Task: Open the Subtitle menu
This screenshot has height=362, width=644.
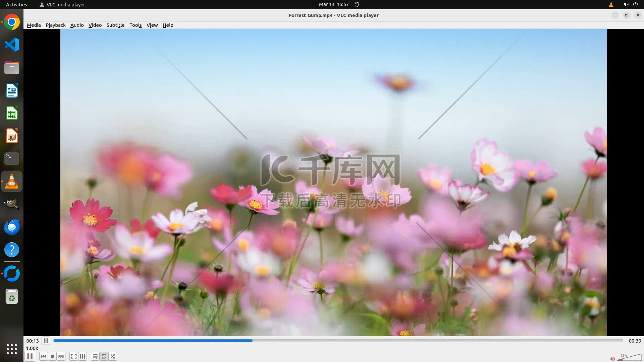Action: [x=115, y=25]
